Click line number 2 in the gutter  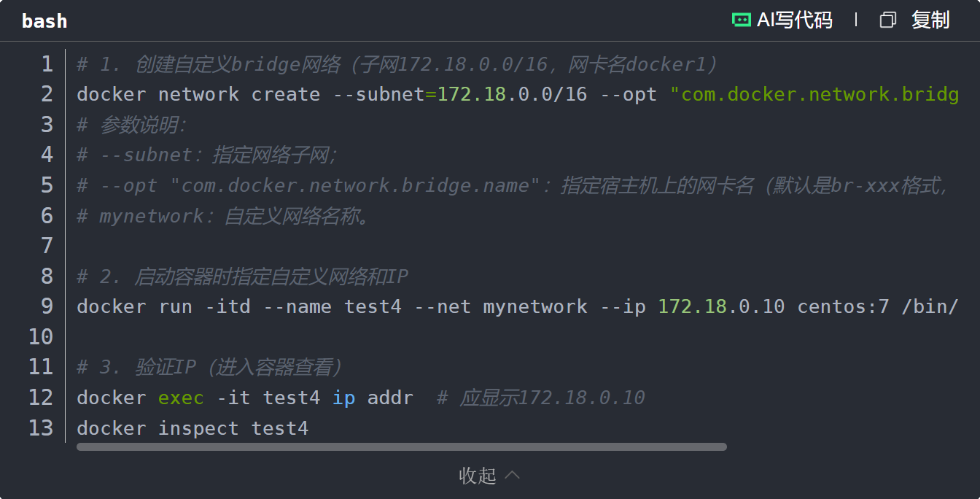(47, 94)
